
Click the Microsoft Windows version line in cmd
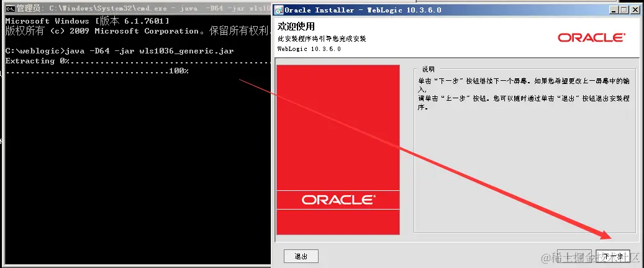88,21
